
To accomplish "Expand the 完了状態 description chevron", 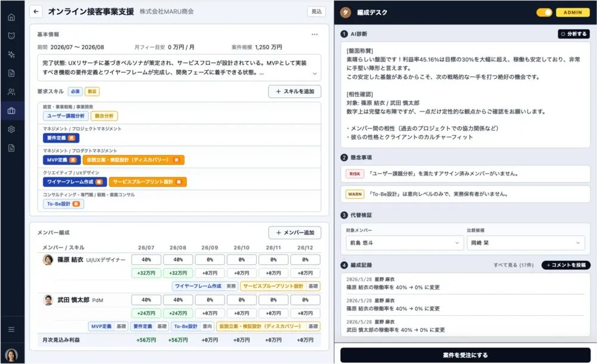I will coord(315,73).
